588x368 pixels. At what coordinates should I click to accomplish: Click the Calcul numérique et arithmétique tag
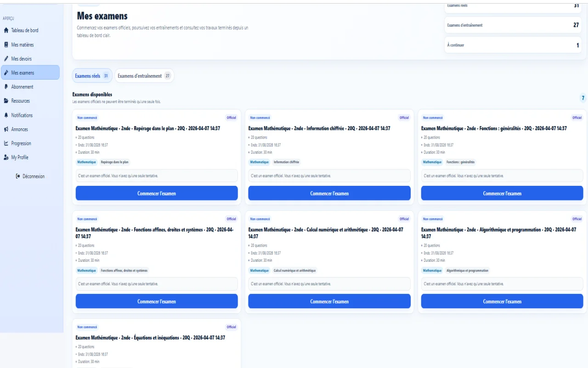[294, 270]
